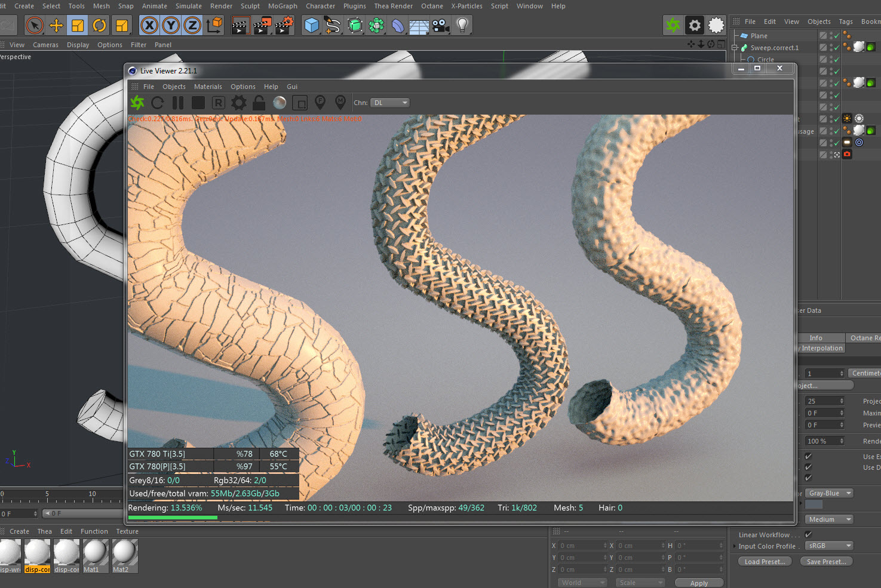Screen dimensions: 881x588
Task: Restart render with Live Viewer refresh icon
Action: coord(158,103)
